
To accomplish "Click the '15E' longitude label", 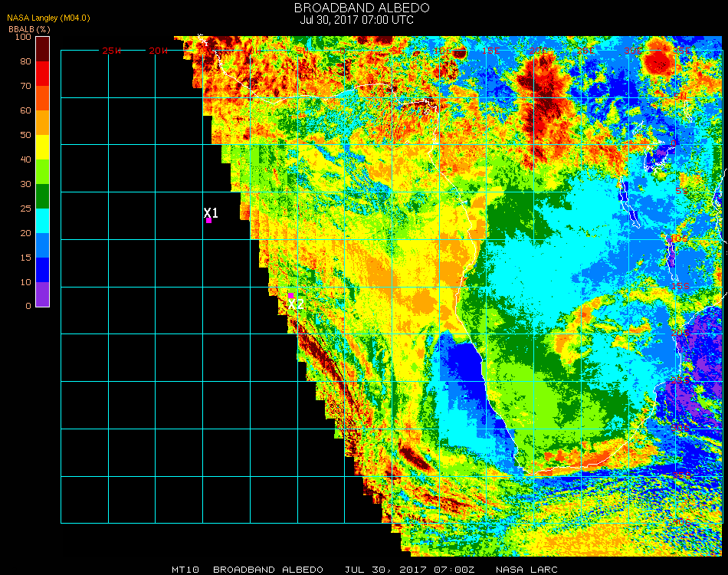I will [490, 51].
